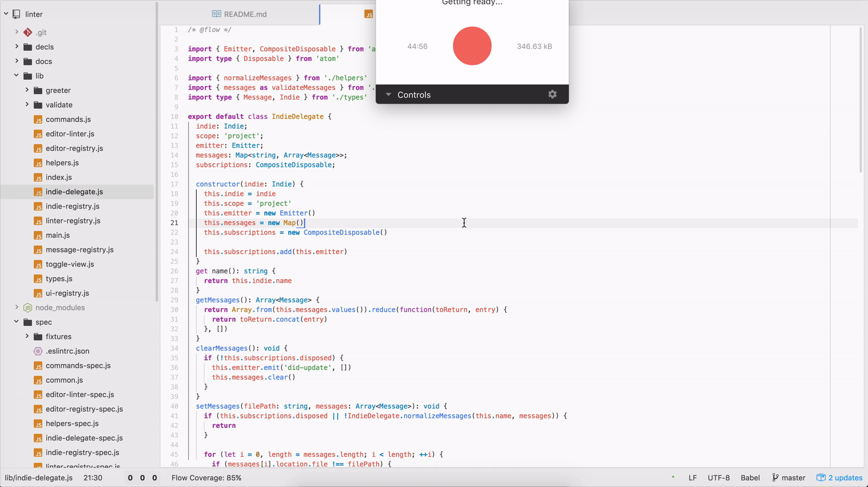
Task: Collapse the lib folder chevron
Action: pyautogui.click(x=17, y=75)
